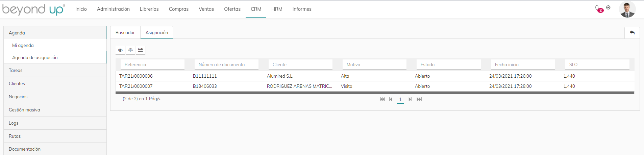Go to the first page of results
Viewport: 644px width, 155px height.
[x=382, y=99]
